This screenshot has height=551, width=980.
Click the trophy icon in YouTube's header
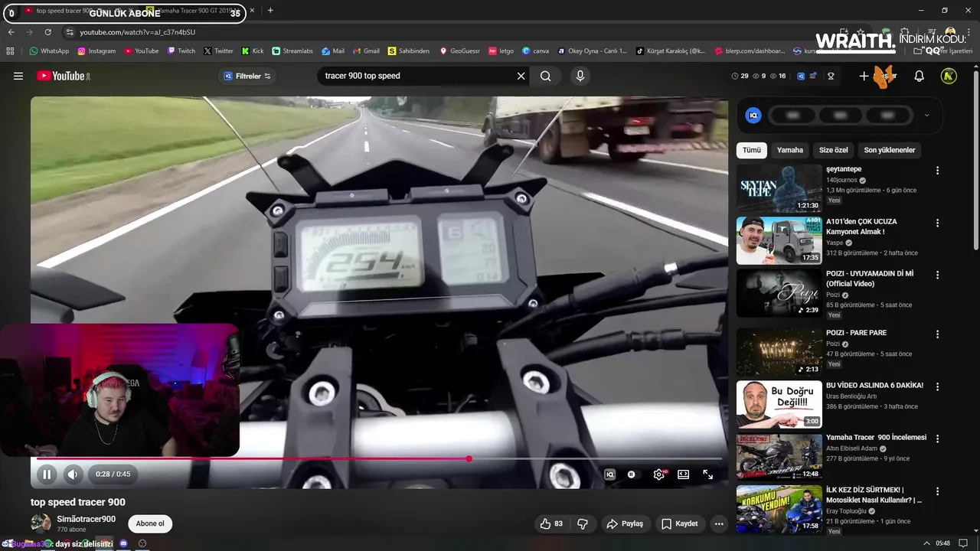tap(831, 76)
